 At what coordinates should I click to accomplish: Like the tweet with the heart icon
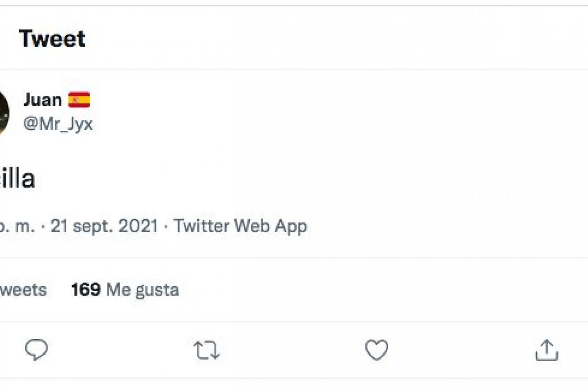pos(376,350)
